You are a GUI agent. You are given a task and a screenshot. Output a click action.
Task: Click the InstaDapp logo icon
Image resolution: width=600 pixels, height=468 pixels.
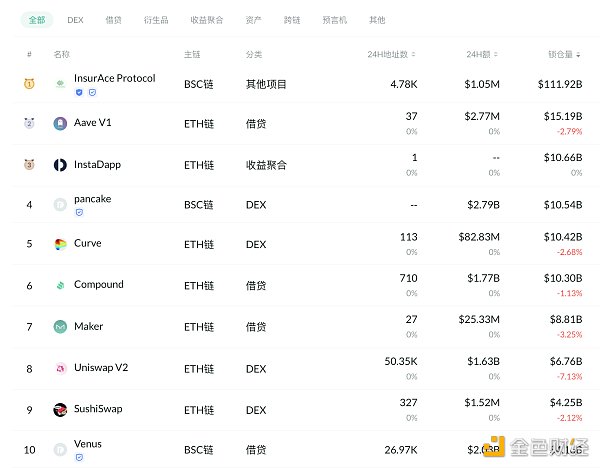point(60,165)
